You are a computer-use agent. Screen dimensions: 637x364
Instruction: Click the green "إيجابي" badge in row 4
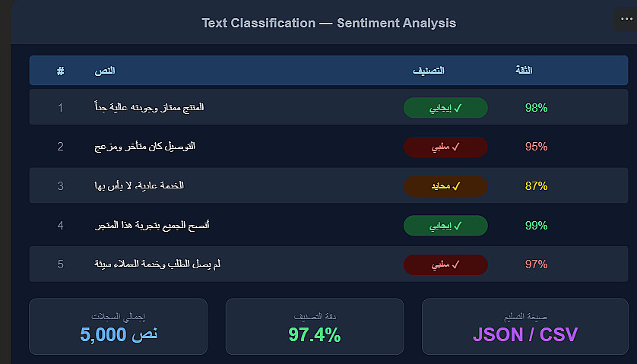[445, 226]
